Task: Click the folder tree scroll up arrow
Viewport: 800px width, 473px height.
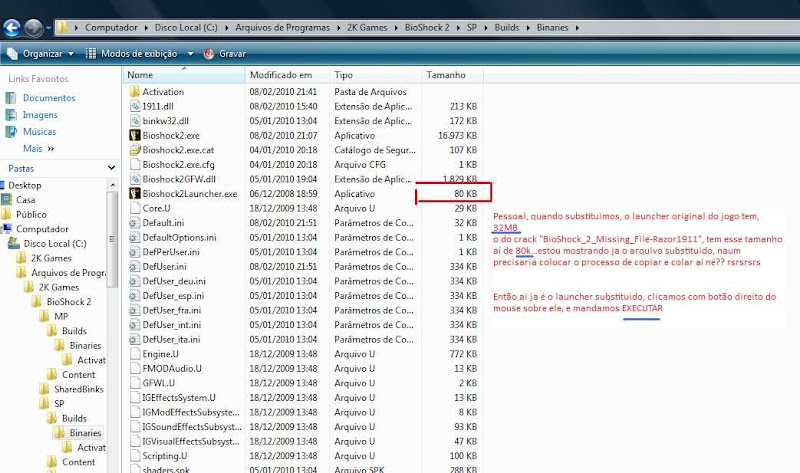Action: [x=112, y=185]
